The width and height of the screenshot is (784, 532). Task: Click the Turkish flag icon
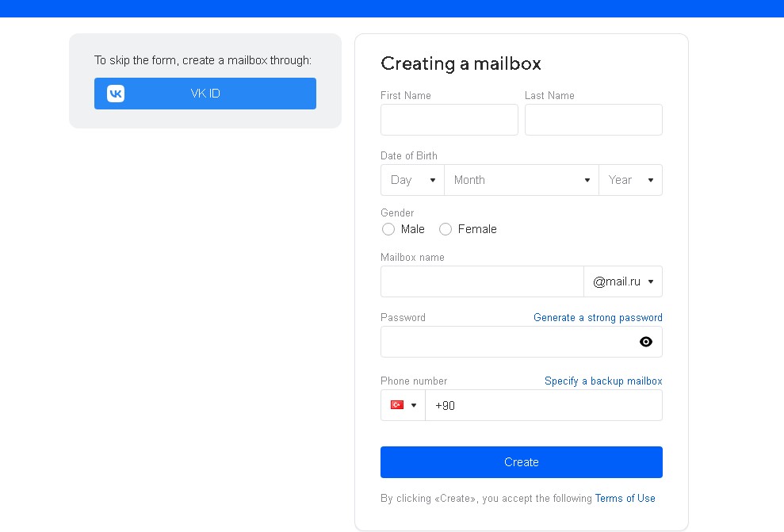[397, 405]
